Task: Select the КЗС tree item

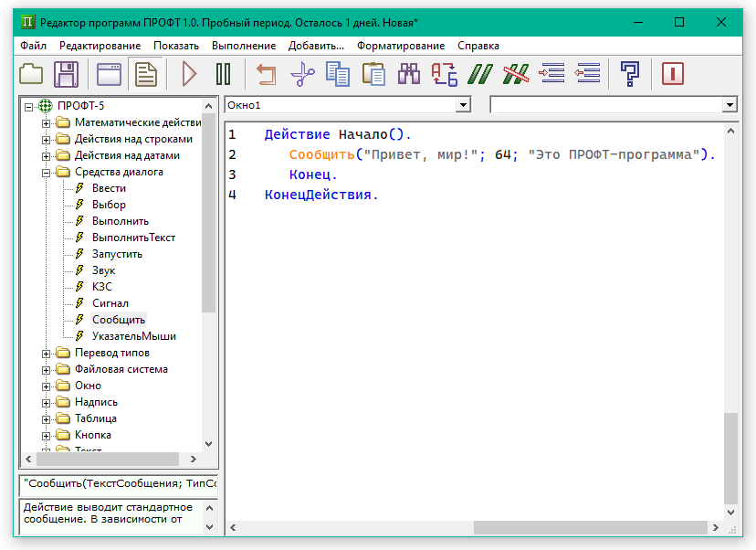Action: click(x=101, y=287)
